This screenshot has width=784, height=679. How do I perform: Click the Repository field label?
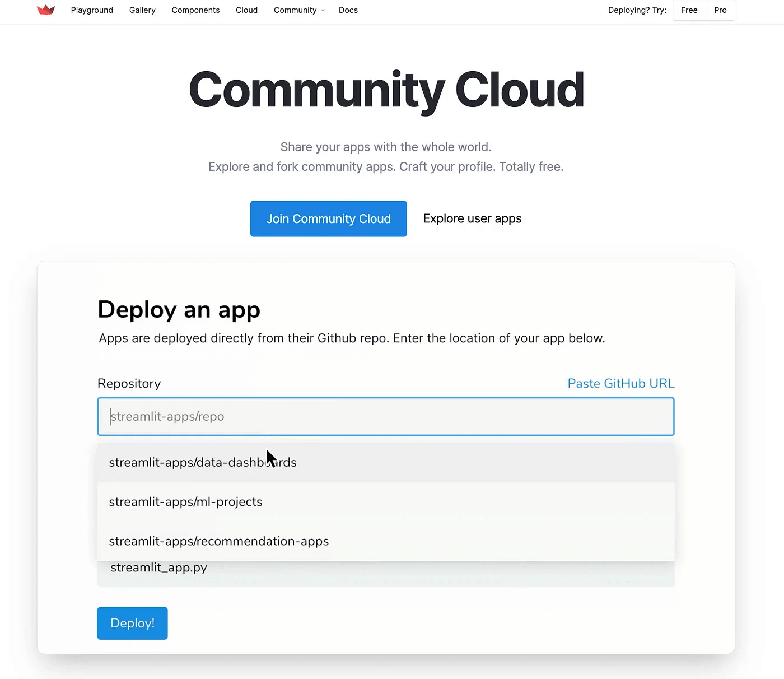129,383
